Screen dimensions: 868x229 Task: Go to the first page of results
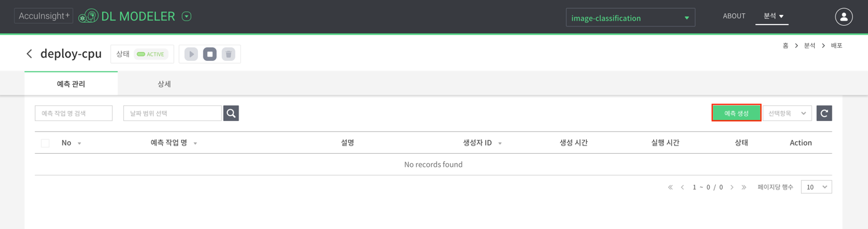coord(670,187)
